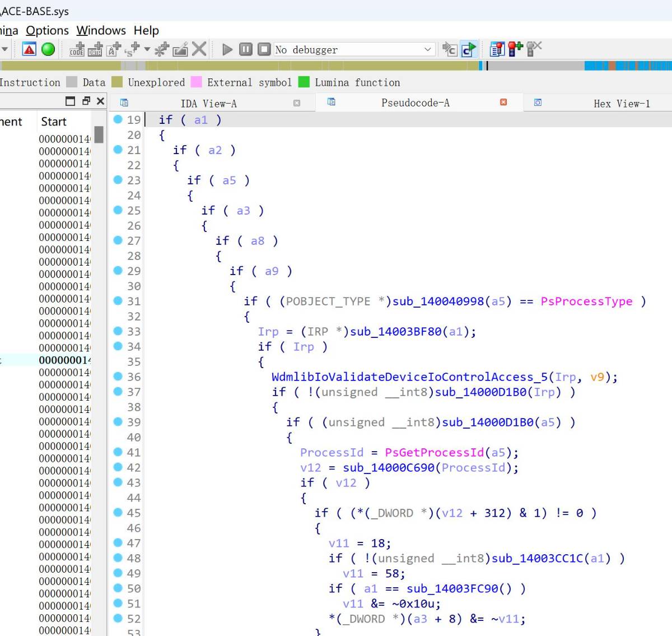
Task: Click the Hex View-1 tab icon
Action: (x=538, y=103)
